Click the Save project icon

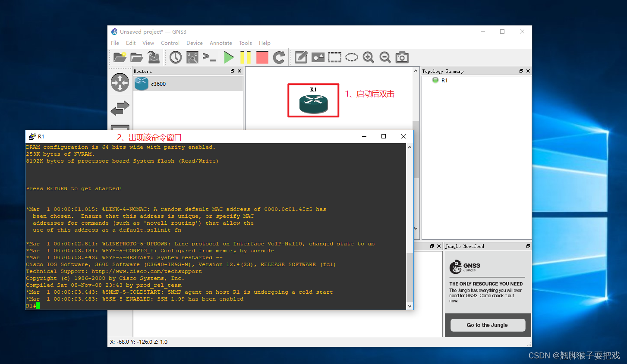click(x=153, y=57)
